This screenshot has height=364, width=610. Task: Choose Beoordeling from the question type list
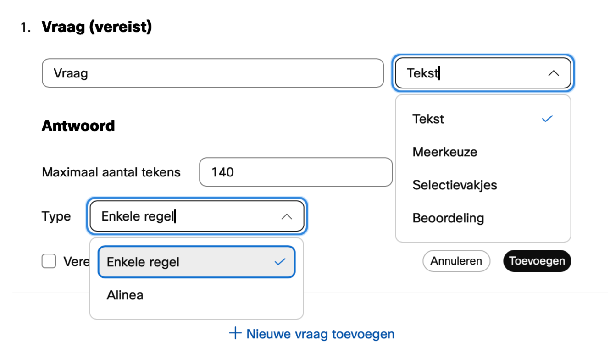[449, 218]
